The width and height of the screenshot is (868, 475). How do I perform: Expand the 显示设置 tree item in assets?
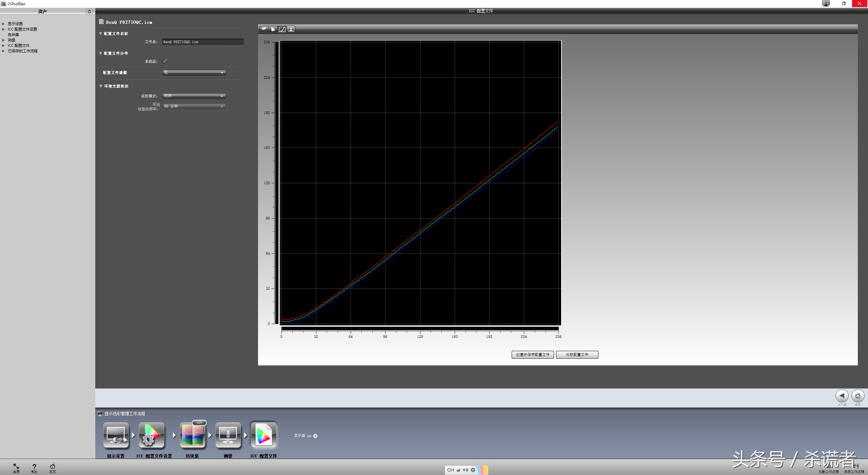click(3, 24)
